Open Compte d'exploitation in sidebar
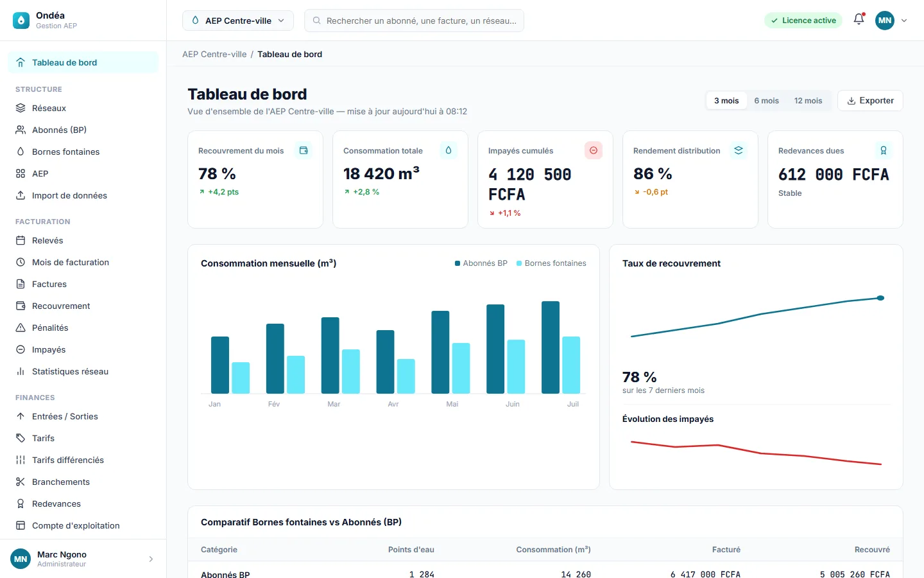 point(83,525)
